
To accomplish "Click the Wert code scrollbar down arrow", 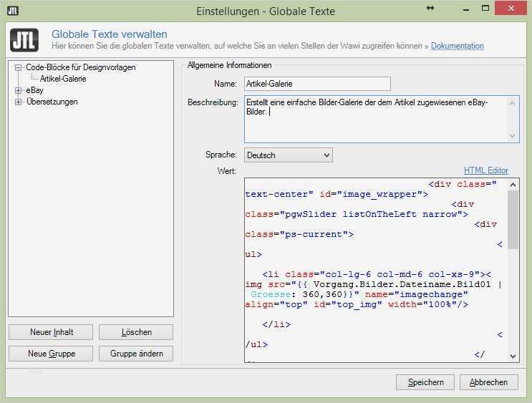I will (x=513, y=355).
